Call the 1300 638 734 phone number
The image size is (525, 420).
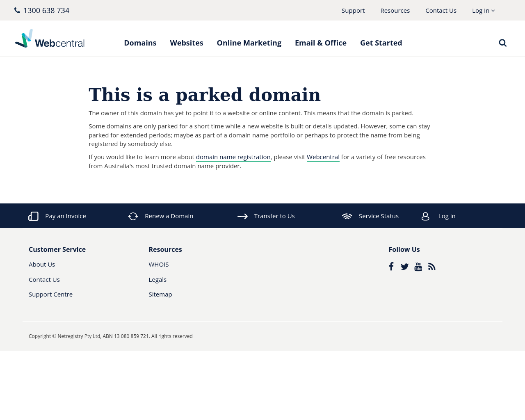click(x=46, y=11)
